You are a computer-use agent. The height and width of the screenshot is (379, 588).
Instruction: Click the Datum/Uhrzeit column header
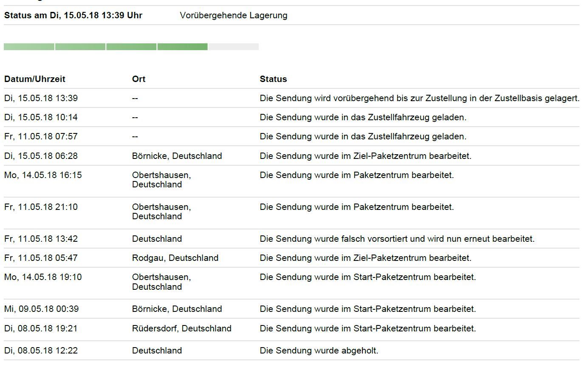pos(35,79)
